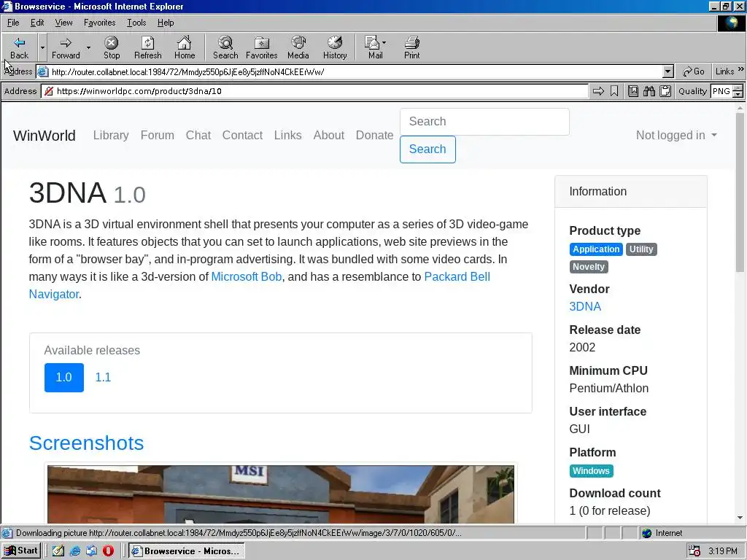
Task: Open the Donate nav link
Action: [x=374, y=135]
